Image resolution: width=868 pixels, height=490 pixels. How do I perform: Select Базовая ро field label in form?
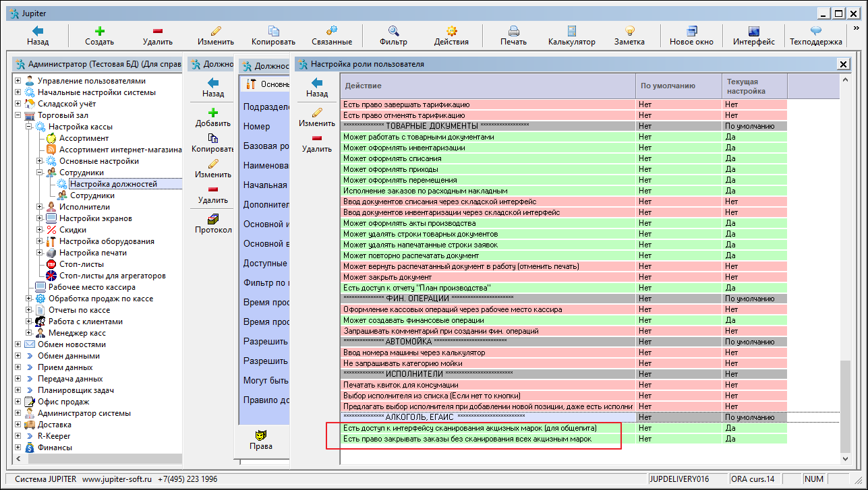pyautogui.click(x=266, y=146)
